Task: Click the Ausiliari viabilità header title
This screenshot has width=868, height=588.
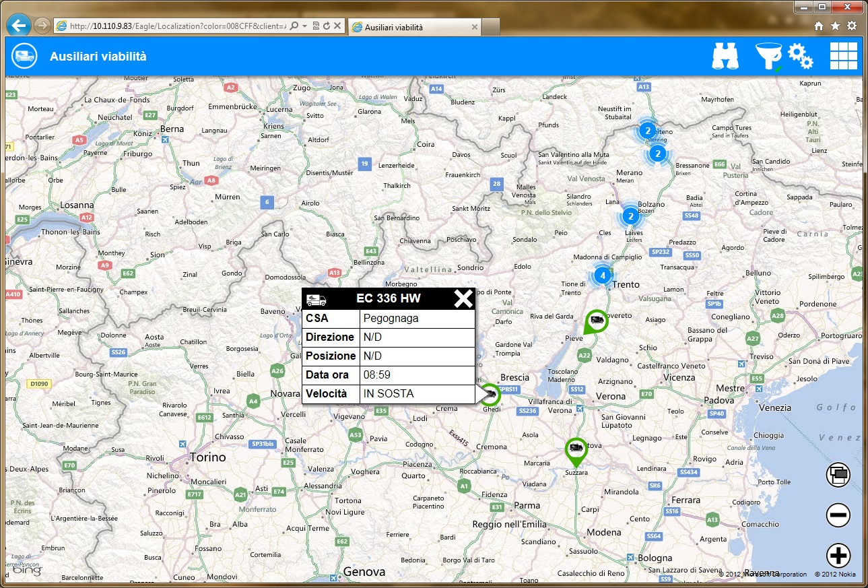Action: coord(98,57)
